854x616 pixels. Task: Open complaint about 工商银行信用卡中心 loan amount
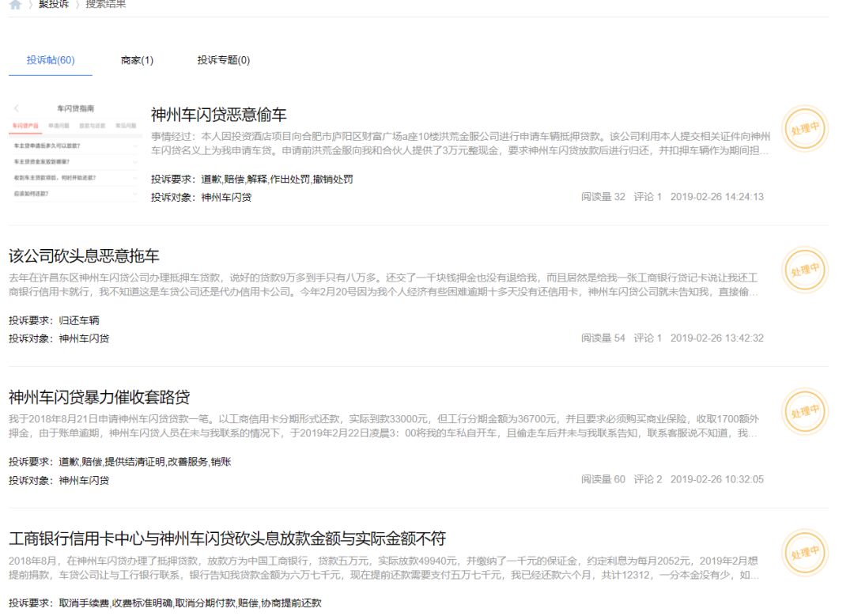227,539
